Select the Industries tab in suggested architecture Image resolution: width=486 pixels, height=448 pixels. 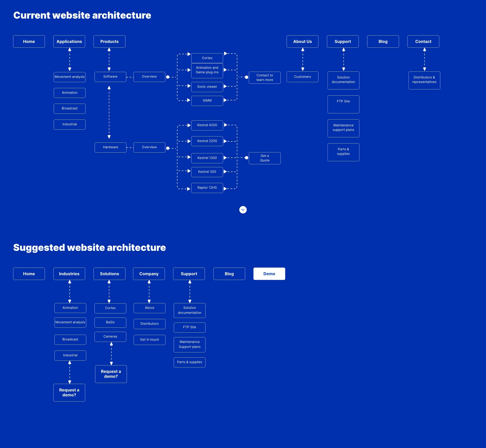(69, 273)
